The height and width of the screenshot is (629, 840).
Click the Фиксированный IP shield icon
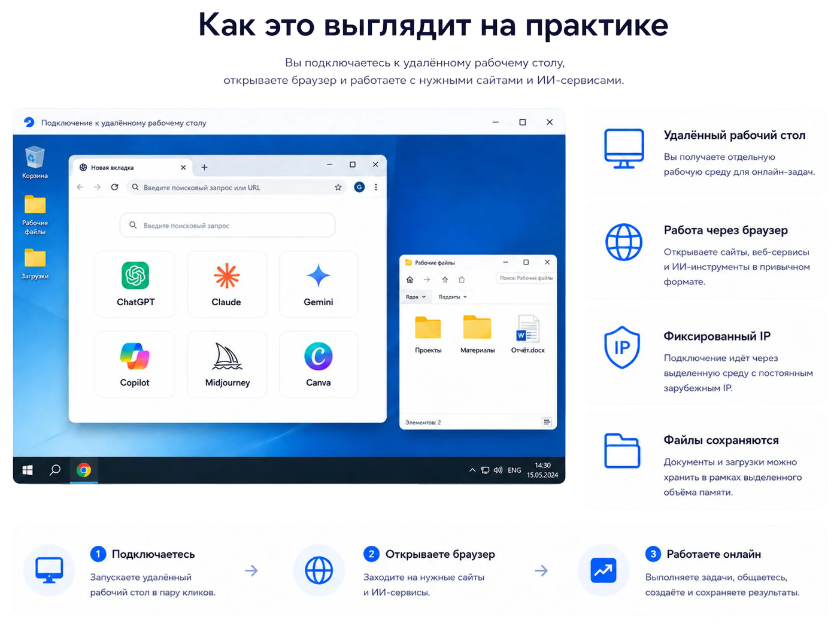(622, 347)
